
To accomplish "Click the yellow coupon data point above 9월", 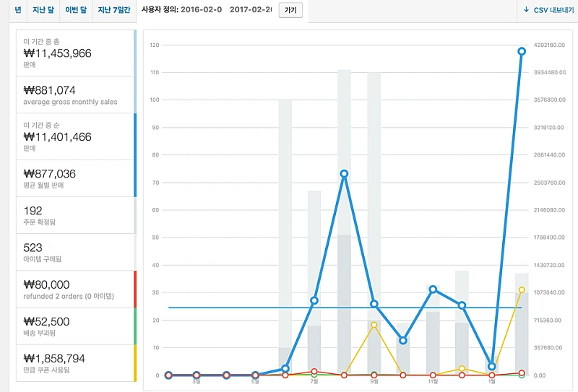I will (x=374, y=325).
